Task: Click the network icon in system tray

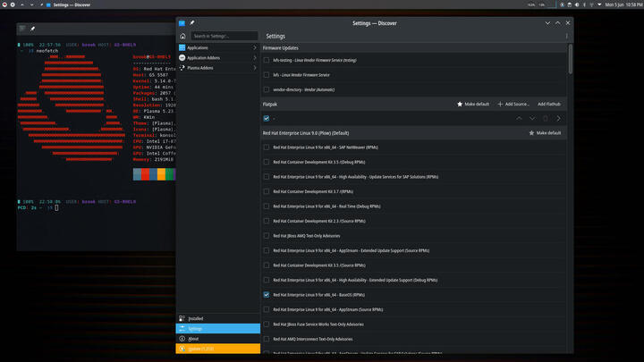Action: [591, 5]
